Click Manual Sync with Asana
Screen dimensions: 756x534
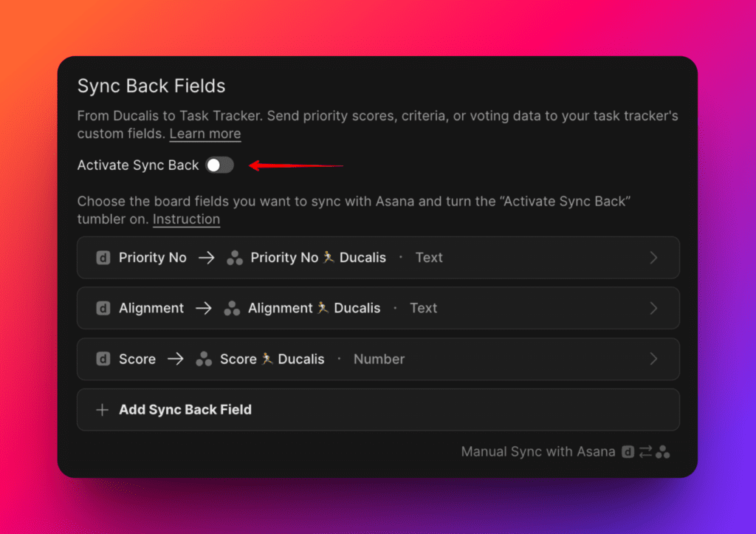coord(538,451)
